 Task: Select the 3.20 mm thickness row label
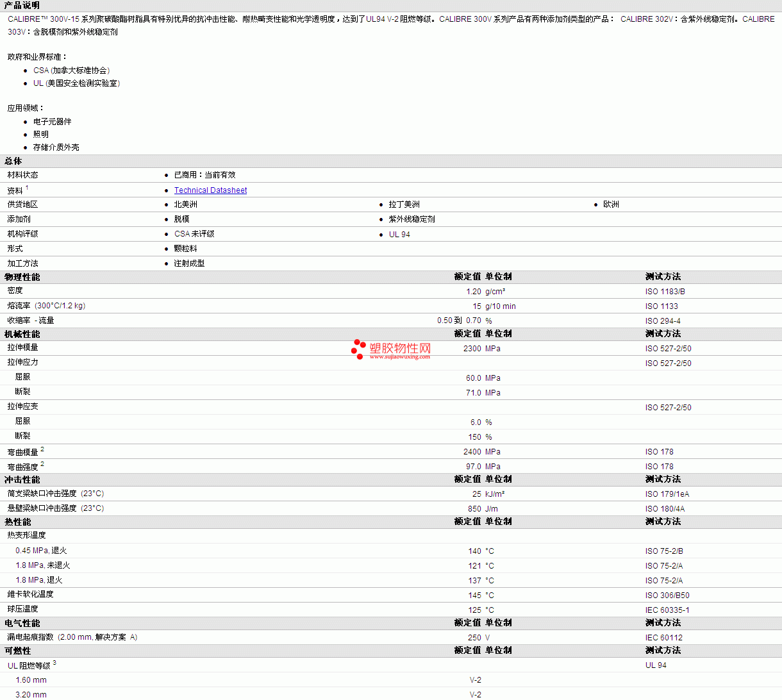tap(31, 695)
